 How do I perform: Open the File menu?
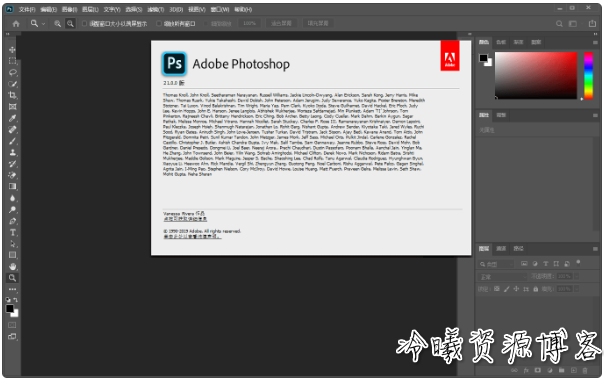click(x=27, y=9)
